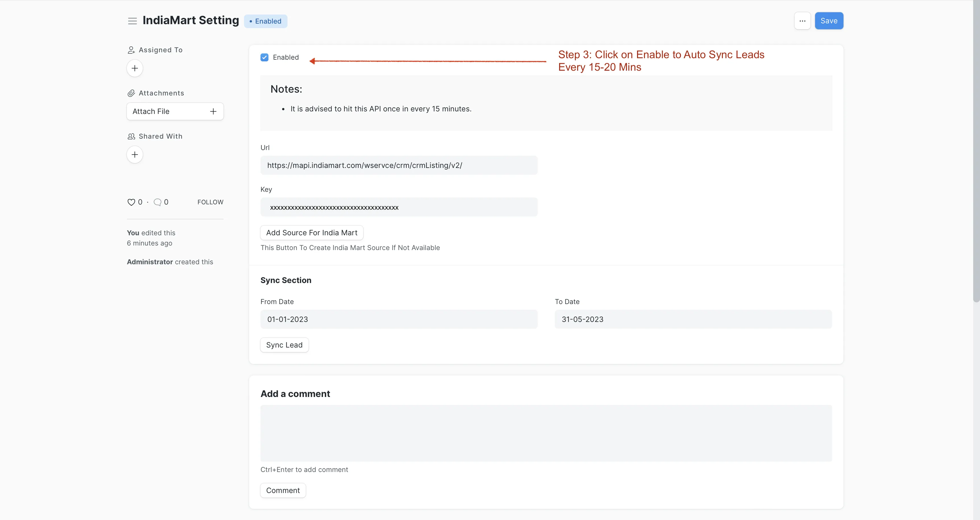Click the plus icon in Attach File

pyautogui.click(x=213, y=111)
